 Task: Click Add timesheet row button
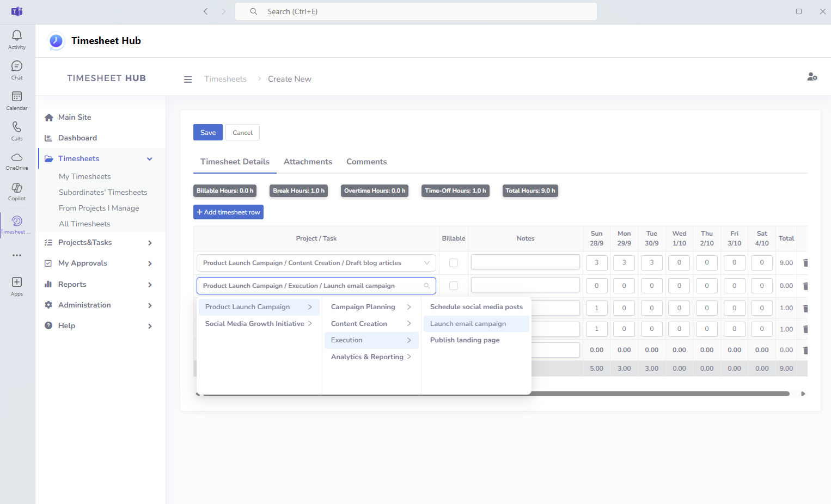pyautogui.click(x=228, y=212)
